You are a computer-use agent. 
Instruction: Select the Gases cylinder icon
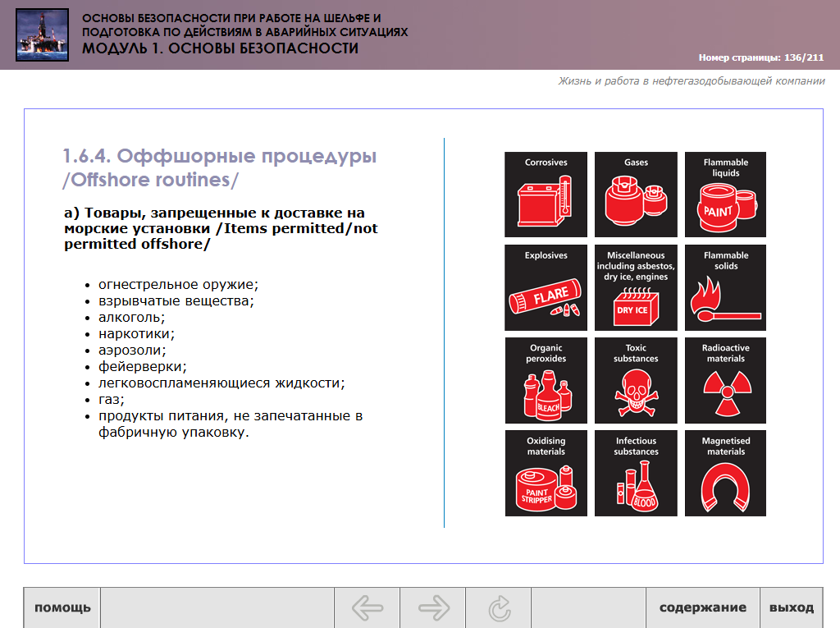click(636, 195)
